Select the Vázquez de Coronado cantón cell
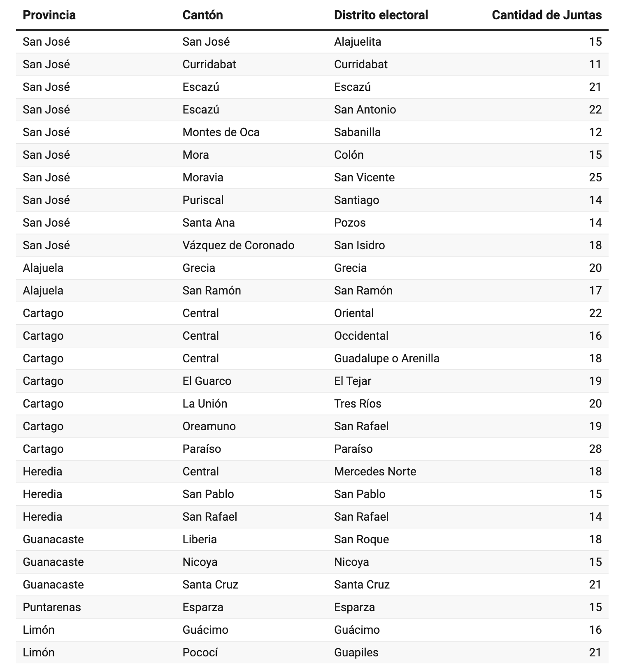Screen dimensions: 623x672 [x=238, y=246]
